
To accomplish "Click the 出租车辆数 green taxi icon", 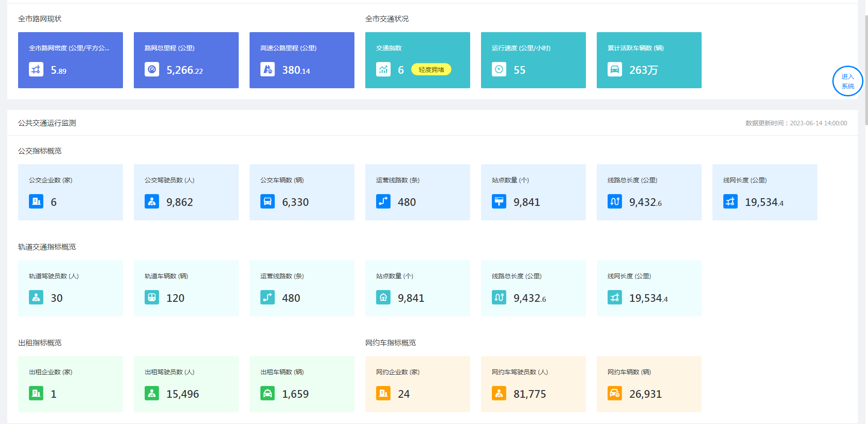I will (x=268, y=394).
